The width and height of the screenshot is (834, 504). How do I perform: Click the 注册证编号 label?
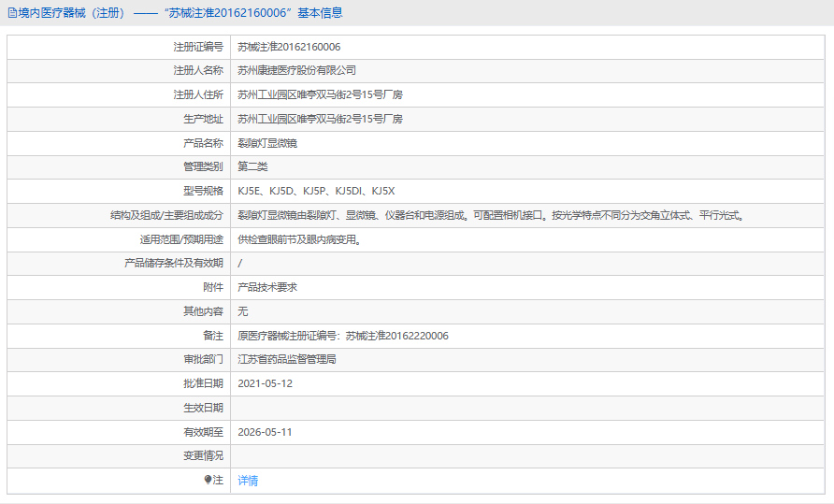198,47
